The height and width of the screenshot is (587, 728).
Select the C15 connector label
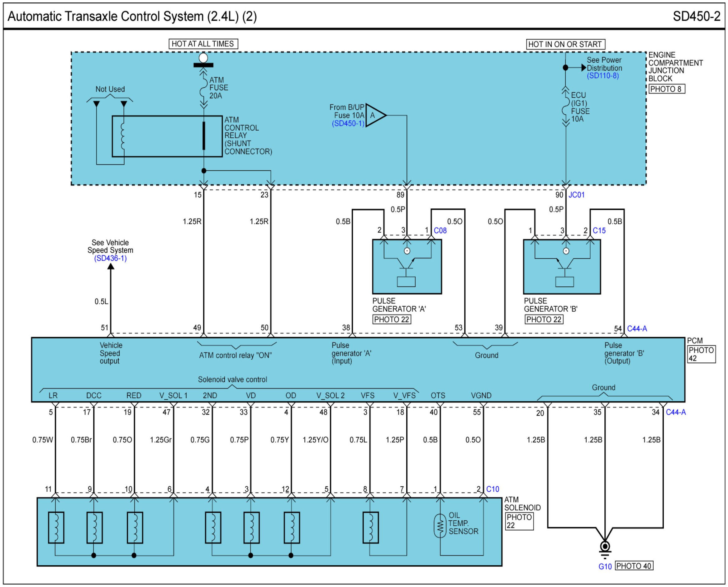tap(599, 231)
